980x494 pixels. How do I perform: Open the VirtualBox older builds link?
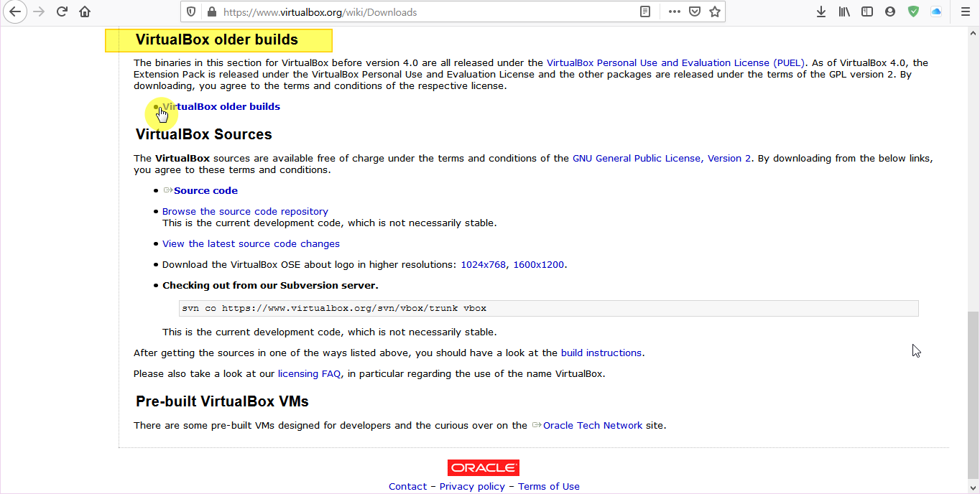point(221,106)
